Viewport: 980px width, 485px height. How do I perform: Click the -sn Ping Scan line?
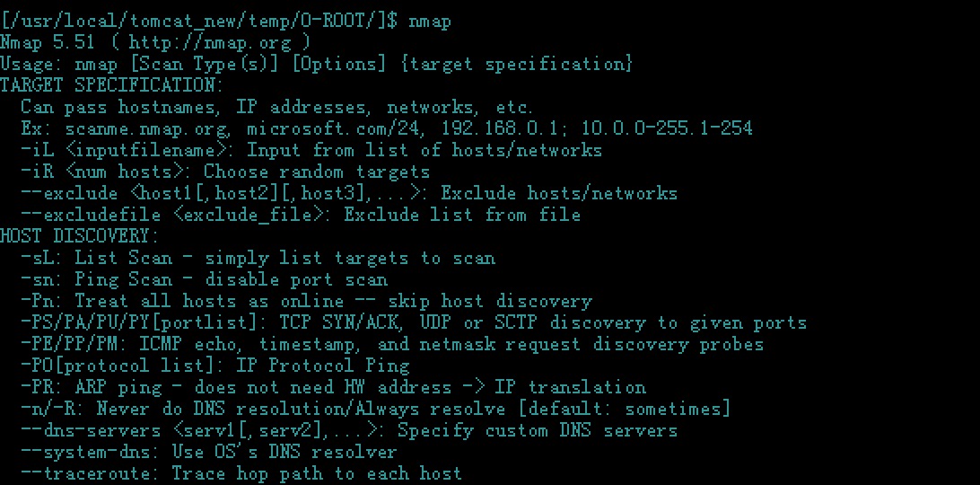pyautogui.click(x=205, y=279)
